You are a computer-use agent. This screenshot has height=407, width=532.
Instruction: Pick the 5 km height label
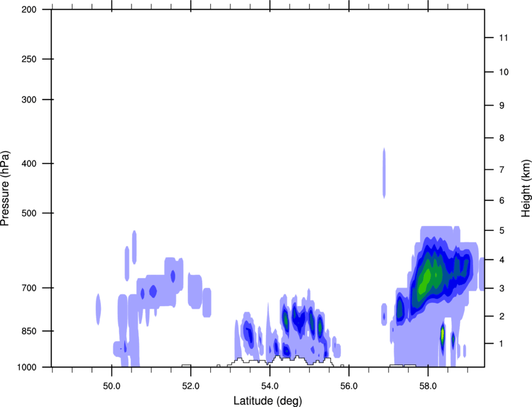[x=502, y=230]
